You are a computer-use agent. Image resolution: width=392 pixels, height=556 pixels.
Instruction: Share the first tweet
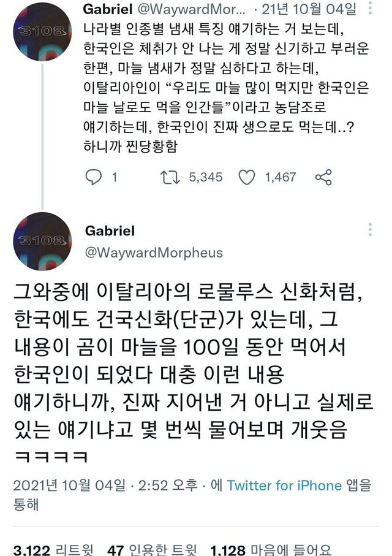323,177
